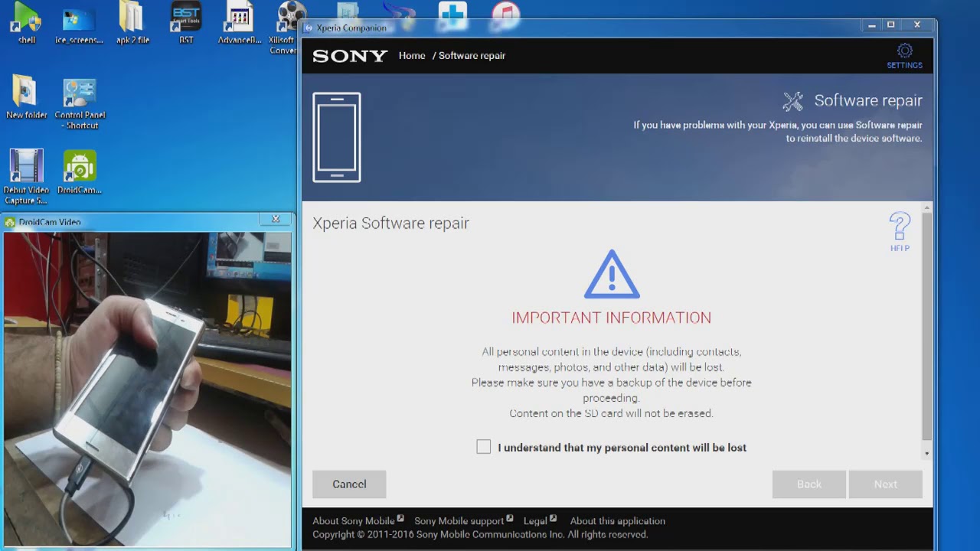Open About this application link

coord(617,520)
